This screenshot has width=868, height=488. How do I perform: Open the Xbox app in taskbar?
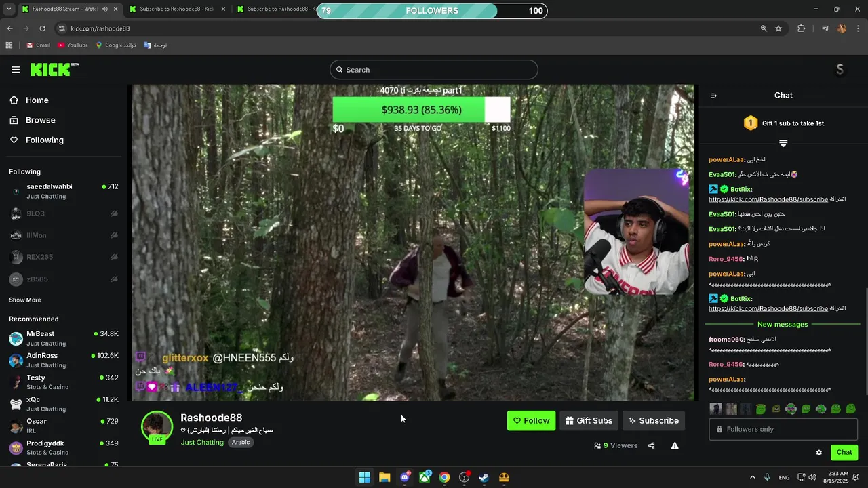pos(425,477)
